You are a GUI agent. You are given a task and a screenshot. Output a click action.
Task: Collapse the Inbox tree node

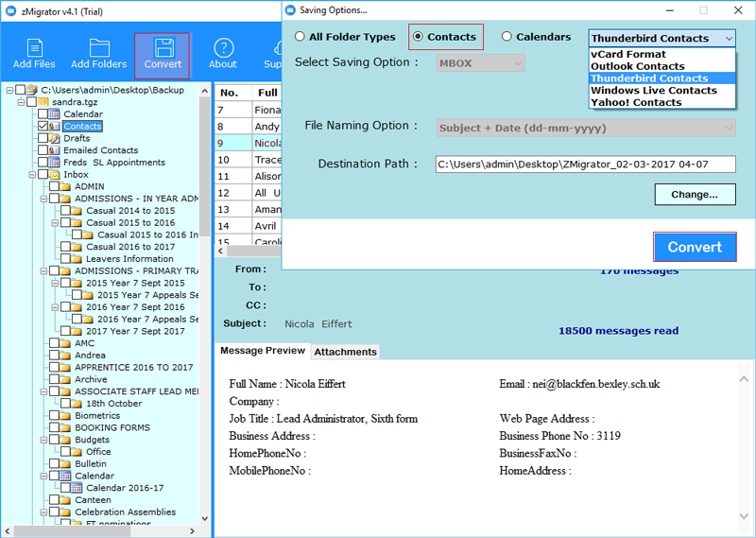pyautogui.click(x=32, y=175)
